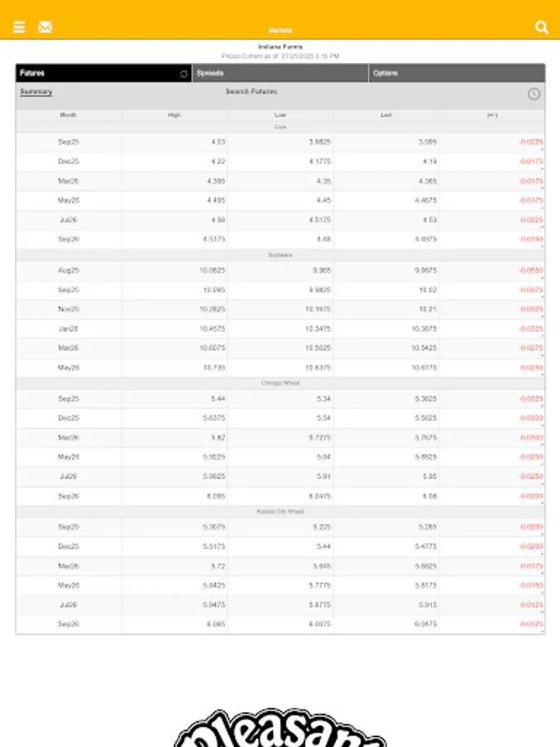Click the clock icon beside Search Futures
The image size is (560, 747).
tap(533, 94)
